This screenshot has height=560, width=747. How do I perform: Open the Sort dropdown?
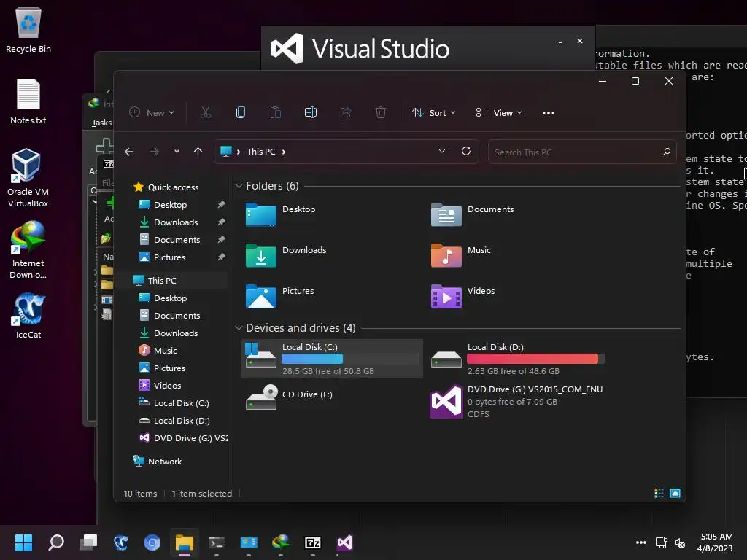433,112
